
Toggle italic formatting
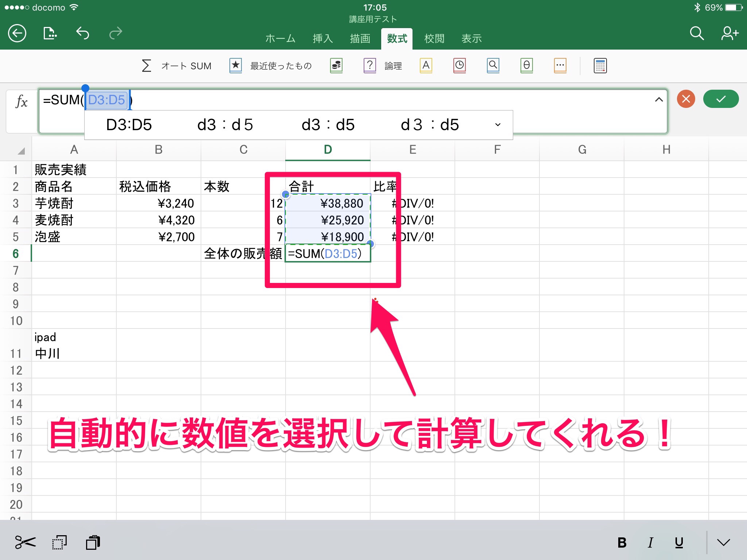[650, 543]
